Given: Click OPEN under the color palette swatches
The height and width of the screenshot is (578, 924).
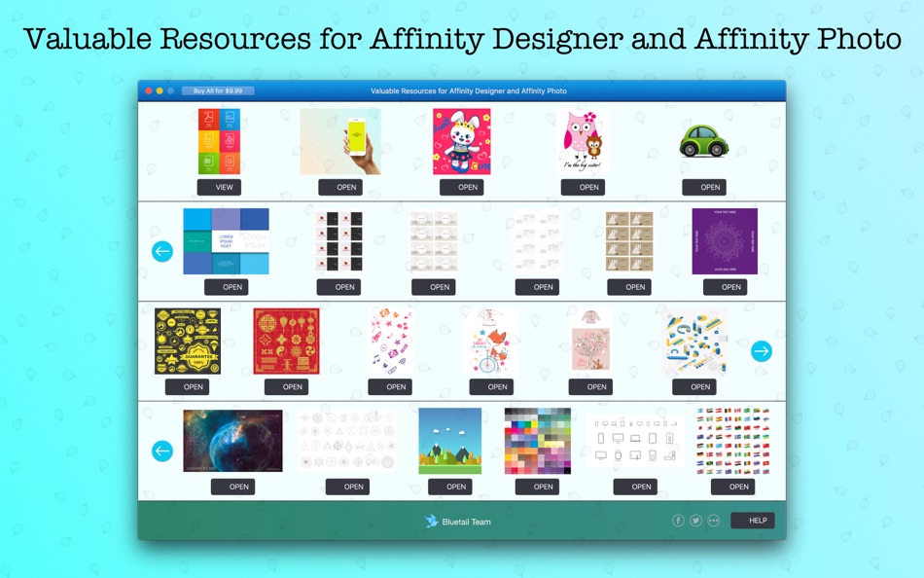Looking at the screenshot, I should coord(538,487).
